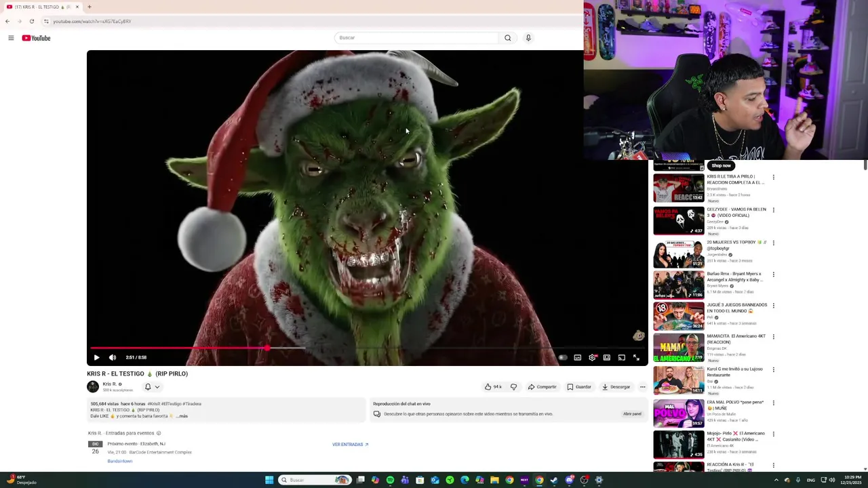Open the Kris R. channel name link
Image resolution: width=868 pixels, height=488 pixels.
click(x=110, y=384)
